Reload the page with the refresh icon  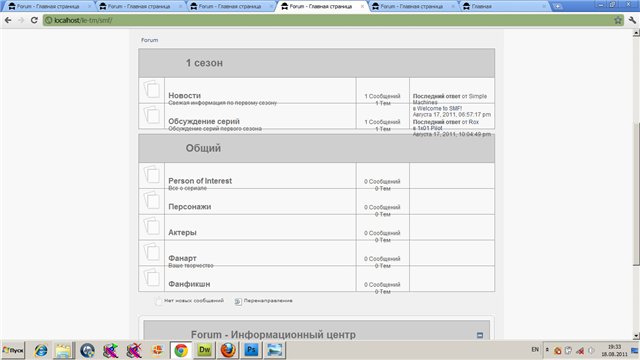[34, 20]
